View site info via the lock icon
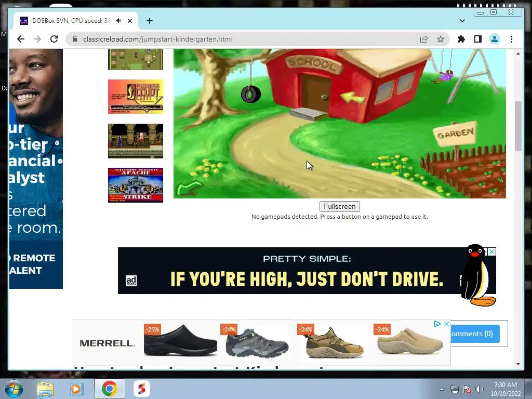Screen dimensions: 532x399 pyautogui.click(x=75, y=39)
